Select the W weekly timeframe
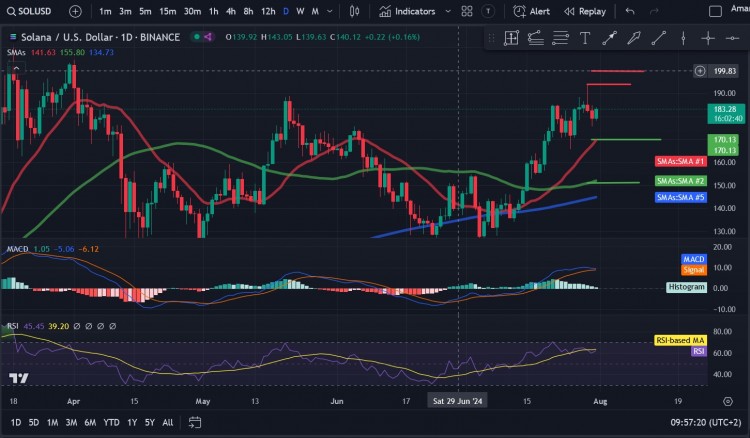 point(300,11)
